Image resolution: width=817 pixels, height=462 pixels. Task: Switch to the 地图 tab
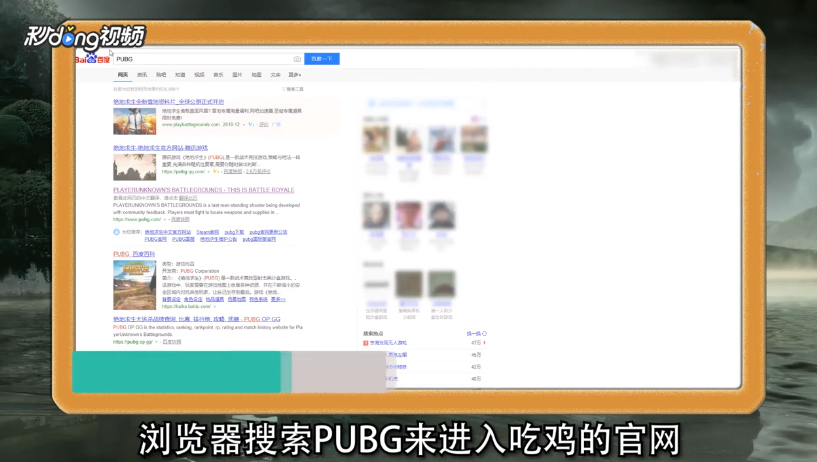point(256,75)
